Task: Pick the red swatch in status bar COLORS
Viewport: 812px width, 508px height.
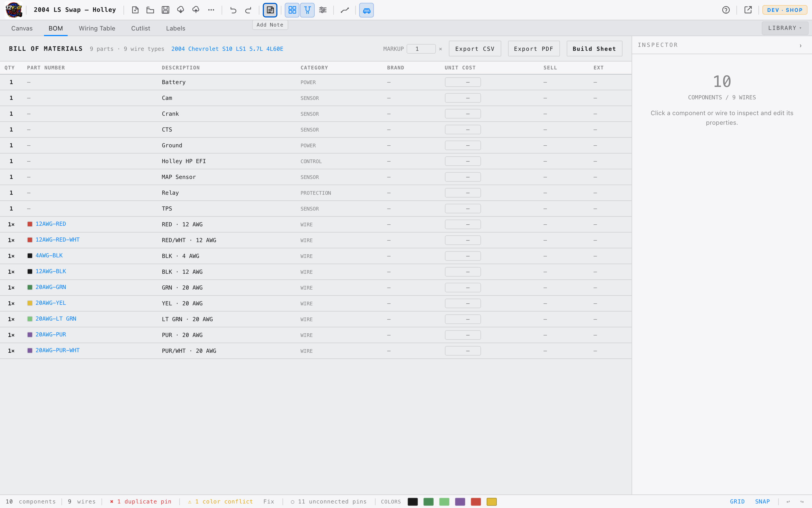Action: click(x=476, y=502)
